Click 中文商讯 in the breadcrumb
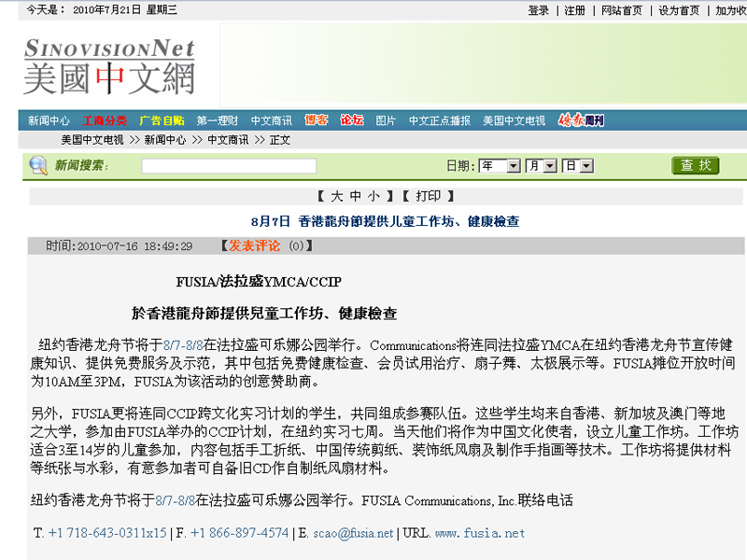This screenshot has width=747, height=560. coord(228,140)
